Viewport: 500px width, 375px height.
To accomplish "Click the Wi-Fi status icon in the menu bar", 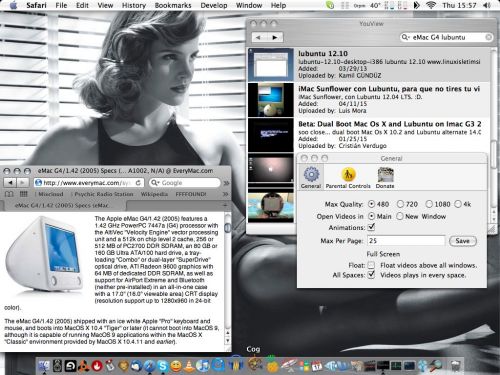I will tap(431, 5).
